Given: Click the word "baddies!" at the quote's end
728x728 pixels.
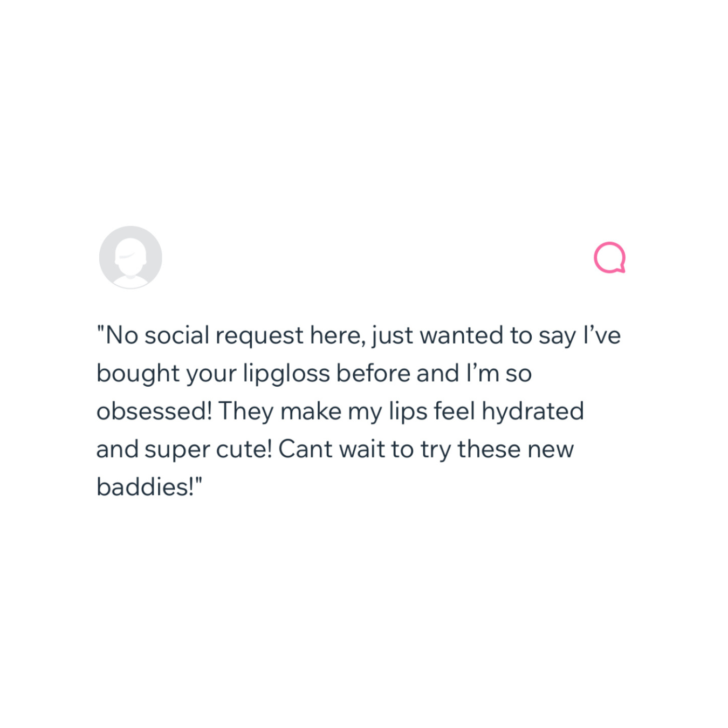Looking at the screenshot, I should point(146,487).
